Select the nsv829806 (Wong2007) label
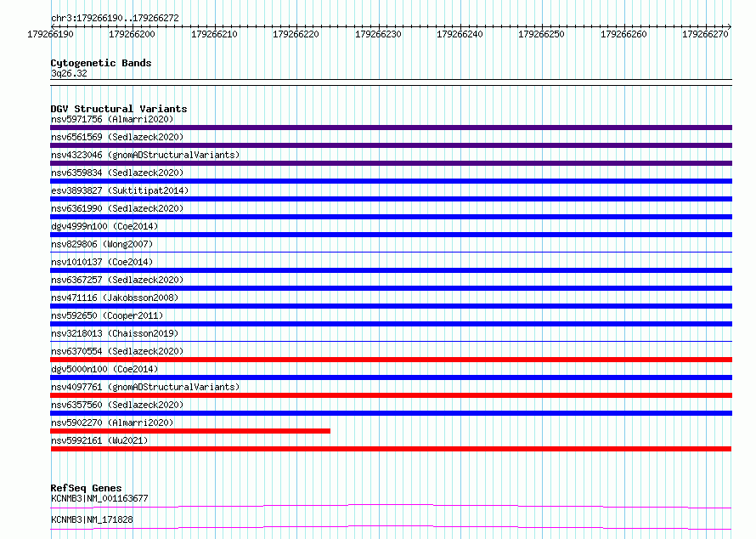The height and width of the screenshot is (539, 756). point(102,244)
